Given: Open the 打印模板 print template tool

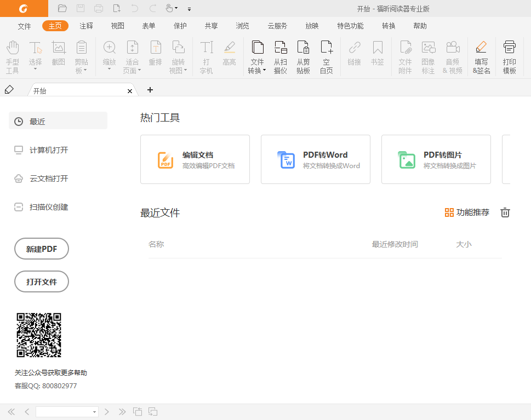Looking at the screenshot, I should point(509,56).
